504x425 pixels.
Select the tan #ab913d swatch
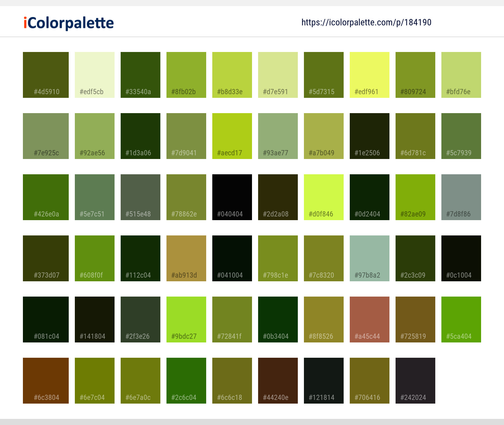(186, 258)
